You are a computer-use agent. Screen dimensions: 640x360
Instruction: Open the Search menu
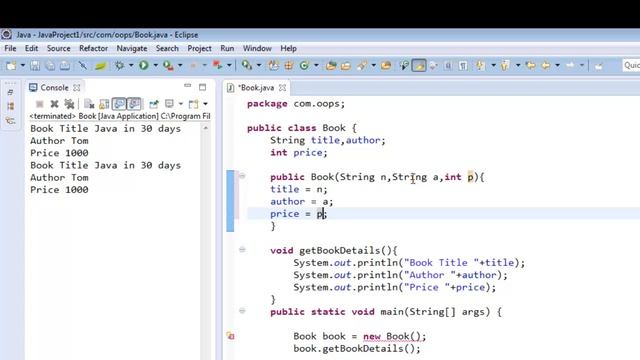167,48
